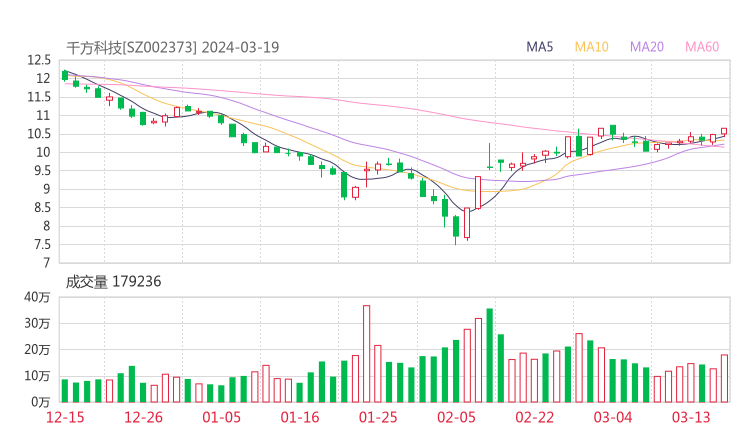The image size is (740, 440).
Task: Click the 30万 volume axis label
Action: (x=37, y=323)
